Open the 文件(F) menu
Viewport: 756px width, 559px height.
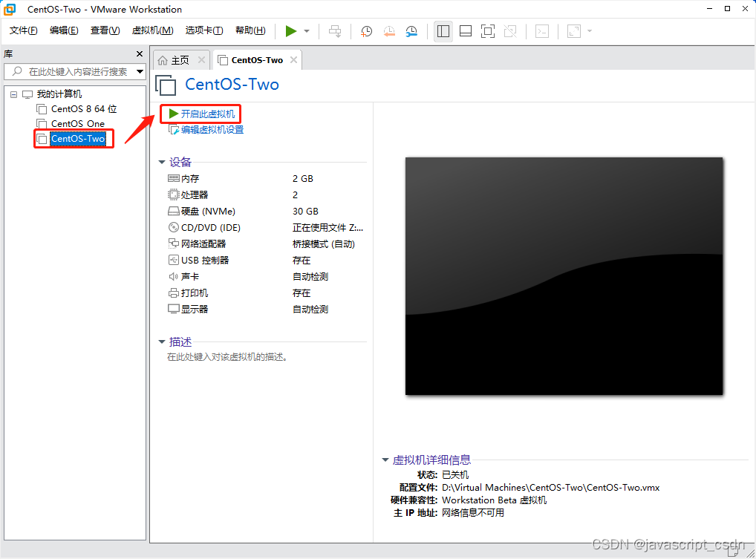[x=24, y=30]
